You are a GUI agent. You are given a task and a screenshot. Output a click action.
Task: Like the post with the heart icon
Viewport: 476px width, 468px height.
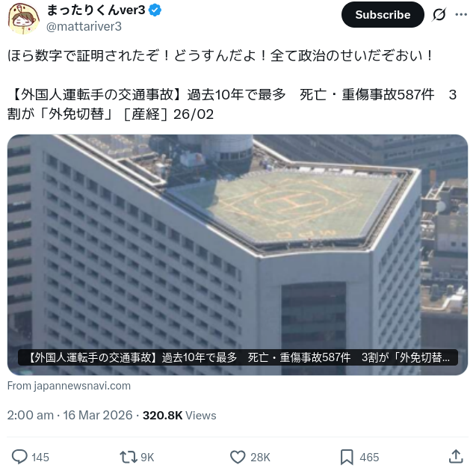(238, 457)
